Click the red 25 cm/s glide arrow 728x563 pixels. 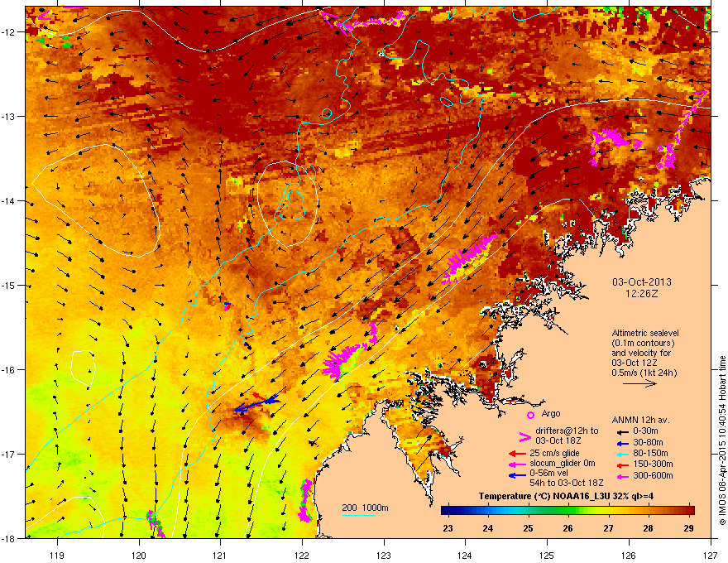(517, 453)
